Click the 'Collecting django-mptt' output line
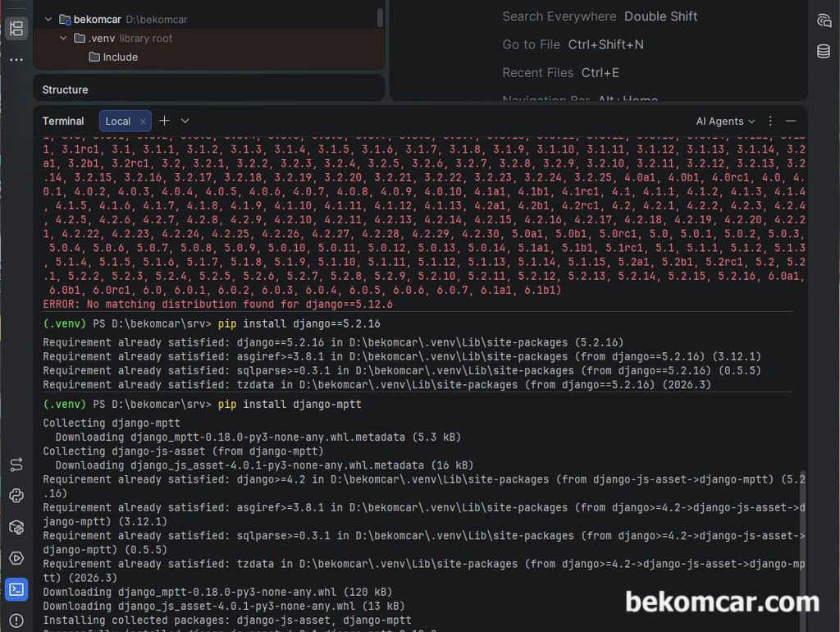 coord(112,423)
